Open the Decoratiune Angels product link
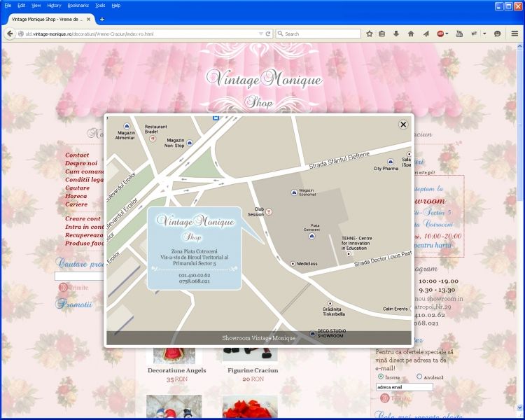Screen dimensions: 525x420 [176, 370]
